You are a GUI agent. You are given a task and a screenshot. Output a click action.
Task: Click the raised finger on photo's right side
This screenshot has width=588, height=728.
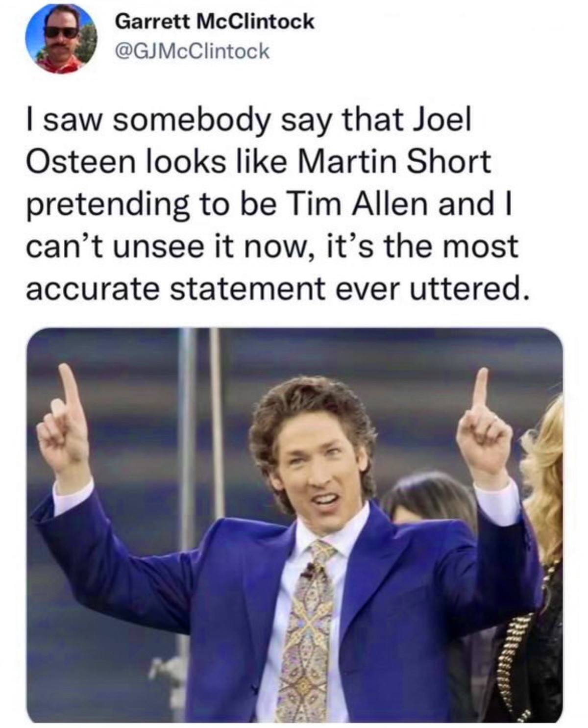click(x=480, y=390)
